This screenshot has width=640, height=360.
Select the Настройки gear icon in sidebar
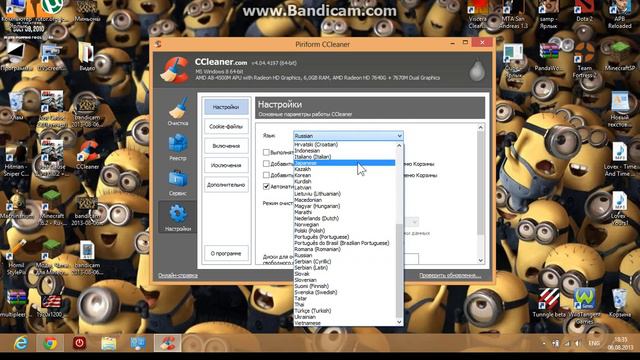(178, 214)
